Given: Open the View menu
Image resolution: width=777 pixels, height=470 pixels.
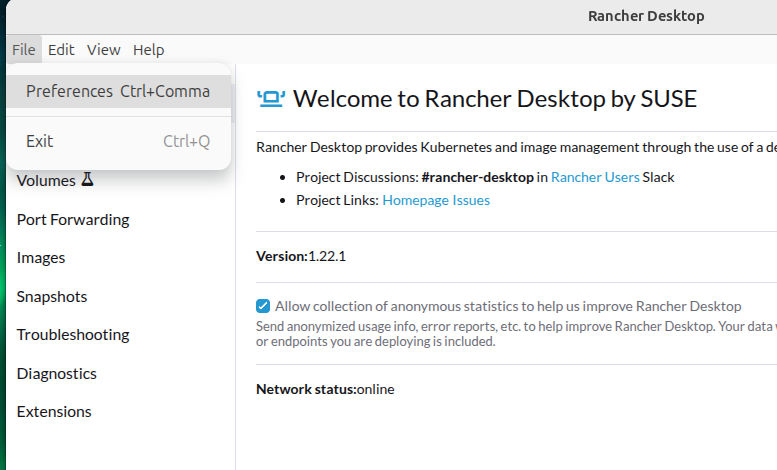Looking at the screenshot, I should [x=104, y=50].
